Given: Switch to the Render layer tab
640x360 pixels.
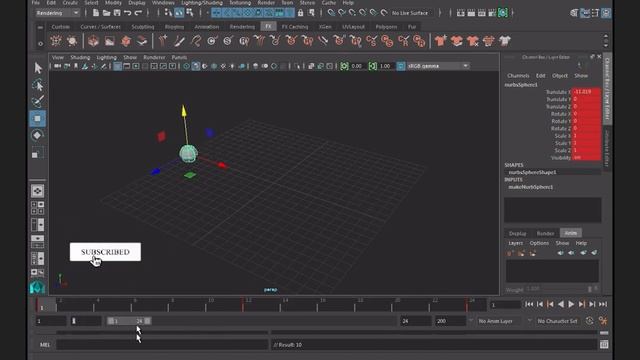Looking at the screenshot, I should (x=545, y=233).
